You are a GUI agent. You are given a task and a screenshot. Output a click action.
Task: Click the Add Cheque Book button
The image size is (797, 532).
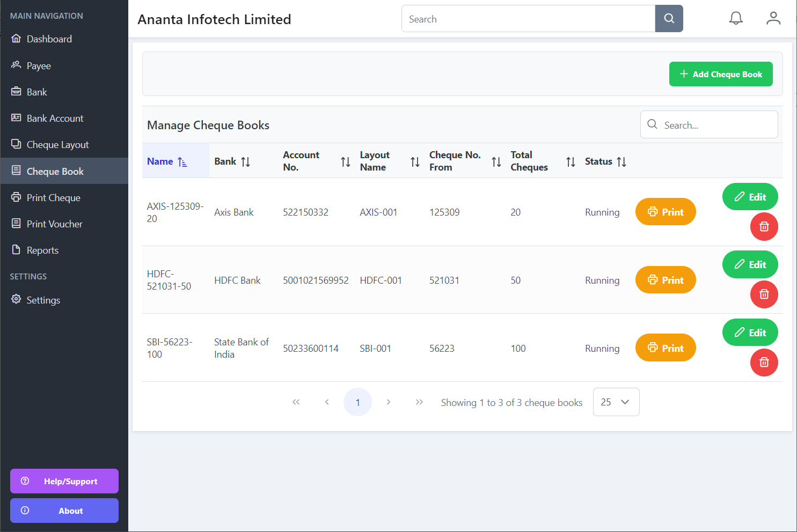pyautogui.click(x=721, y=74)
